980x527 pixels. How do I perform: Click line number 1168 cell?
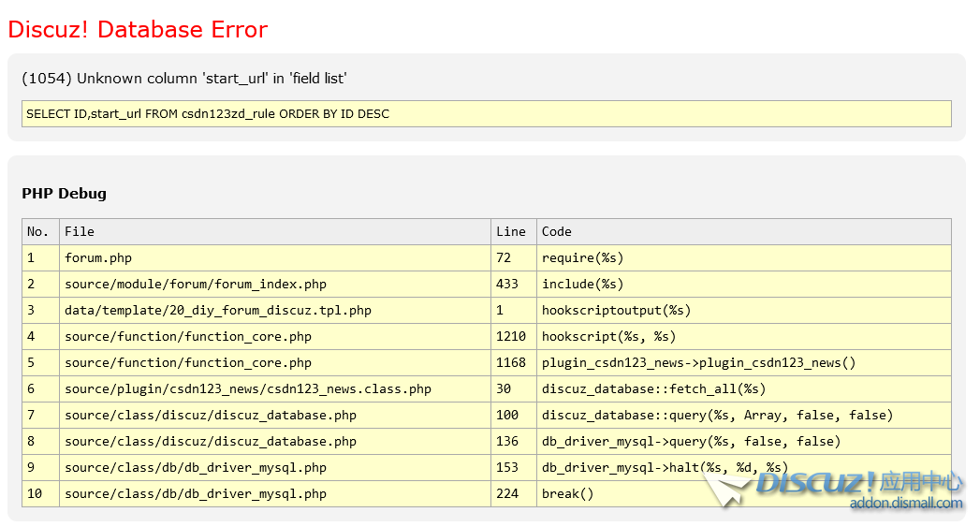pyautogui.click(x=511, y=362)
